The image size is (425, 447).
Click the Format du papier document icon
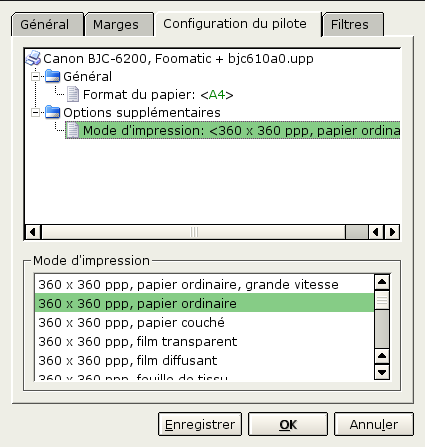coord(73,94)
